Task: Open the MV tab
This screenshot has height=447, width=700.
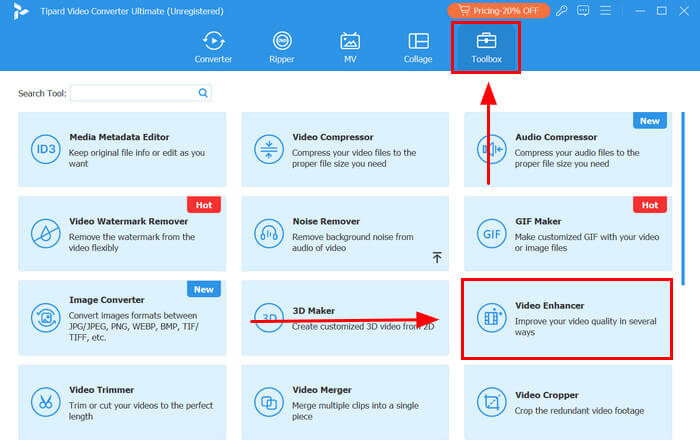Action: (350, 47)
